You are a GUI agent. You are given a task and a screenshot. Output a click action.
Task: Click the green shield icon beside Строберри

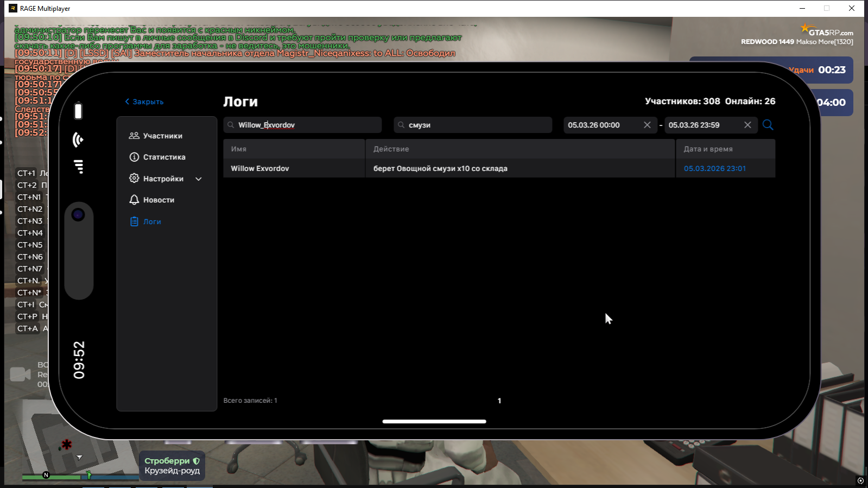click(x=197, y=461)
